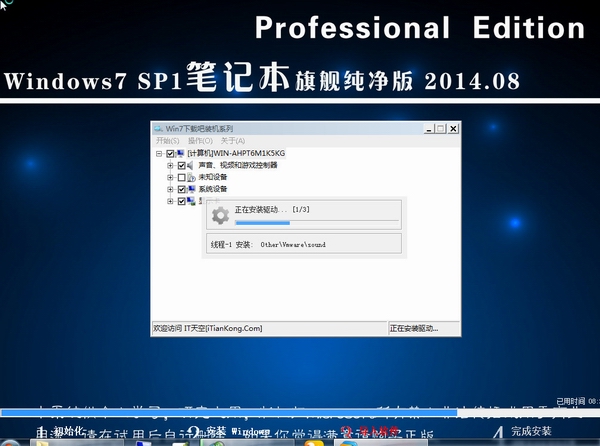Click the 正在安装驱动... status bar cell
The image size is (600, 446).
click(424, 328)
